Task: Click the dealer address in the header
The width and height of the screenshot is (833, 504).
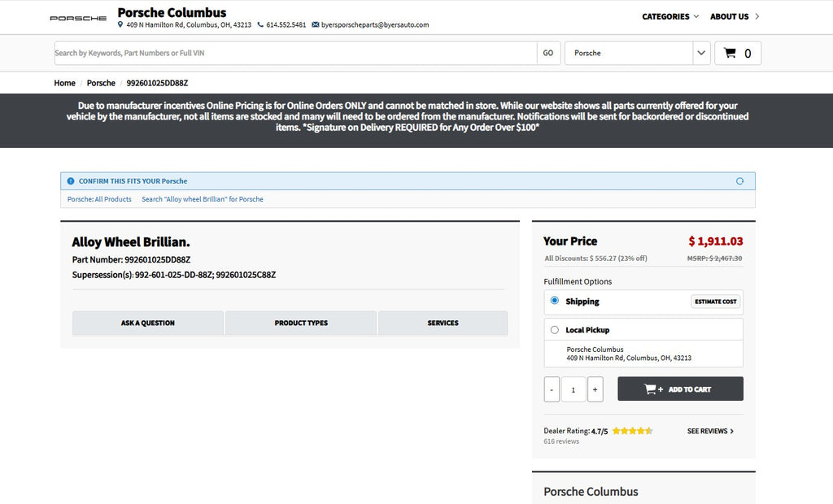Action: 189,24
